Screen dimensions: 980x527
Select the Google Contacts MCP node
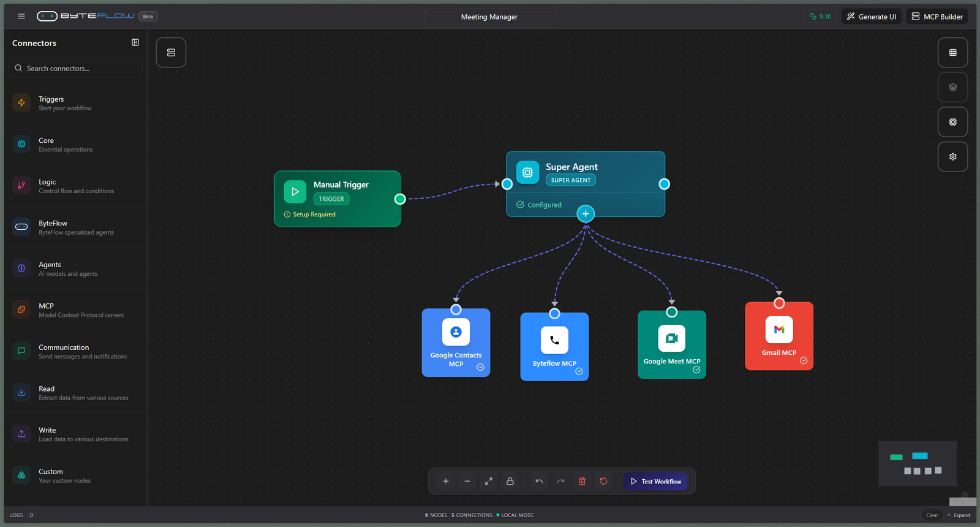coord(456,343)
